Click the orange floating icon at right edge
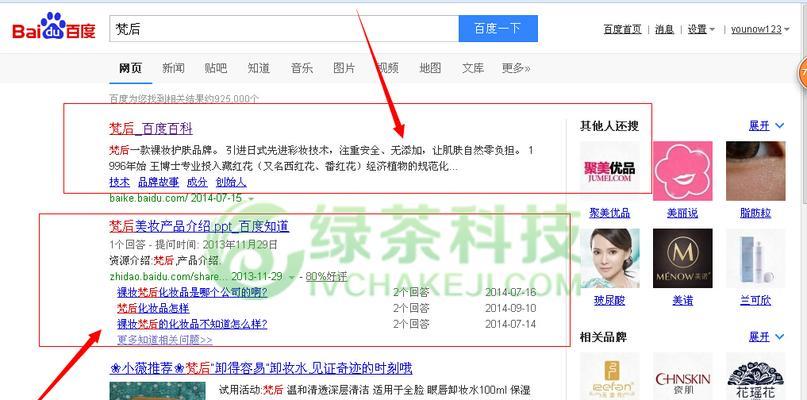Image resolution: width=807 pixels, height=400 pixels. click(802, 75)
